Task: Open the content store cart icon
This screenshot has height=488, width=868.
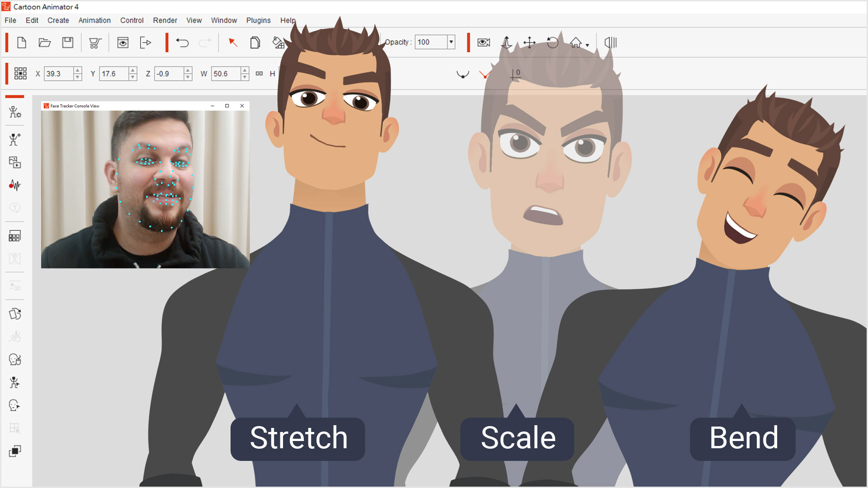Action: click(95, 43)
